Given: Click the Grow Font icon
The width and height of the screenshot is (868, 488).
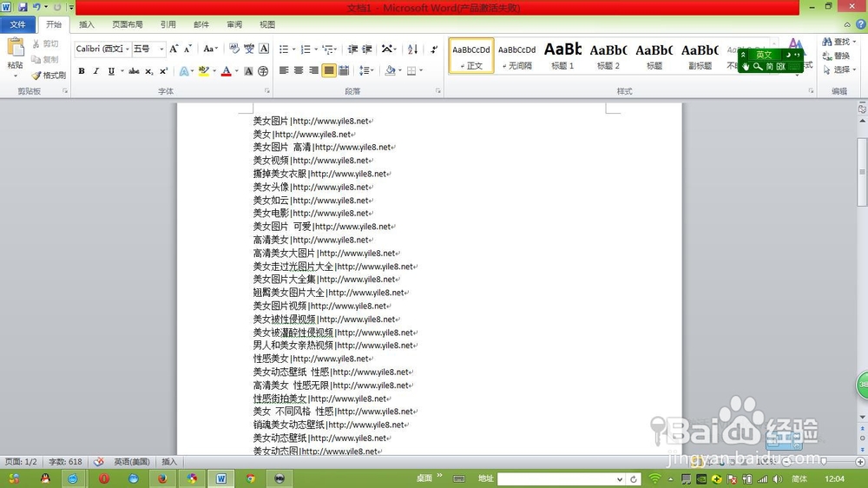Looking at the screenshot, I should click(174, 49).
